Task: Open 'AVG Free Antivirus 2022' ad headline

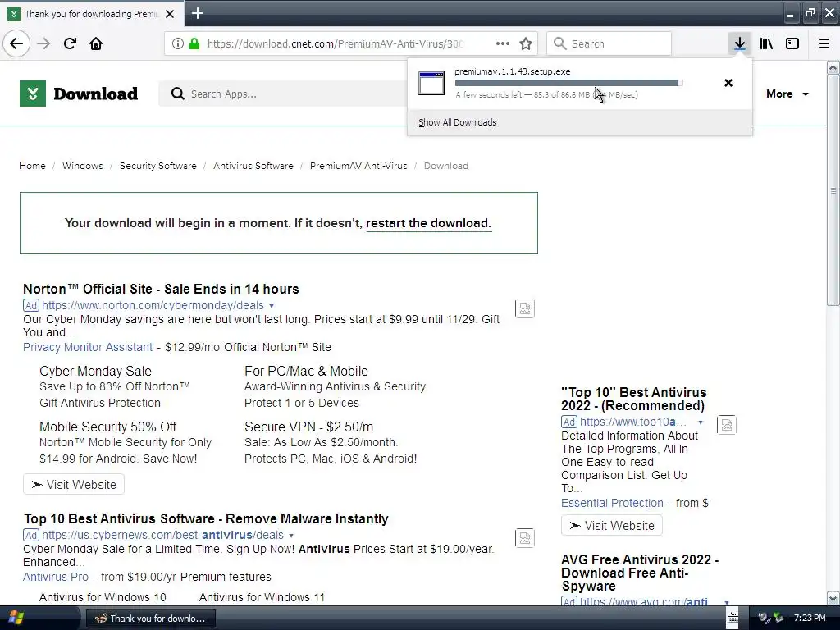Action: tap(640, 573)
